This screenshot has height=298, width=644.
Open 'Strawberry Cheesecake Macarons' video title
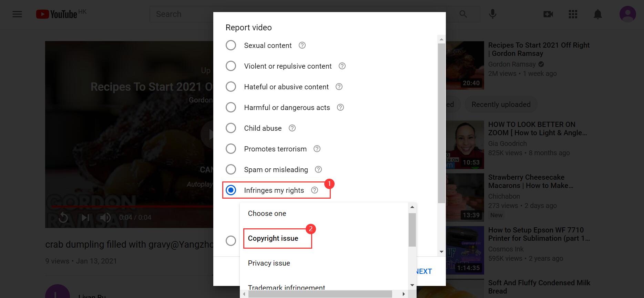[531, 181]
